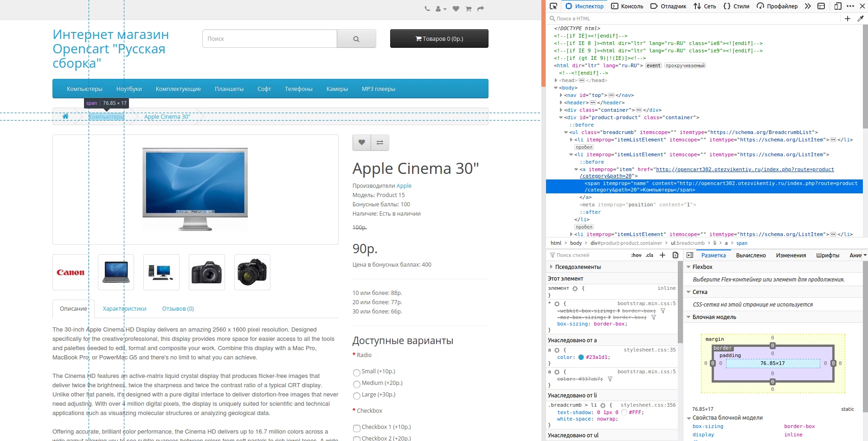
Task: Select the body breadcrumb in devtools
Action: [576, 243]
